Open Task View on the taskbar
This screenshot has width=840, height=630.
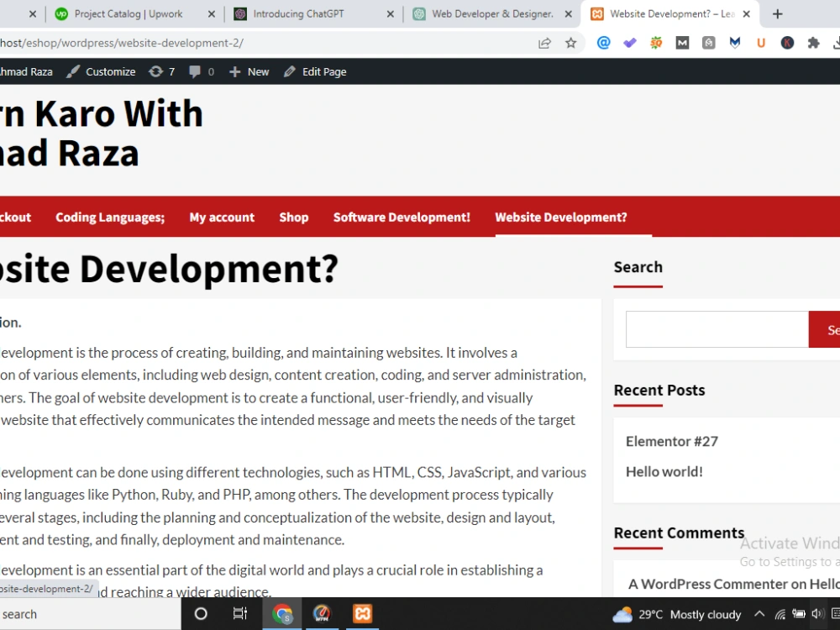[x=240, y=614]
